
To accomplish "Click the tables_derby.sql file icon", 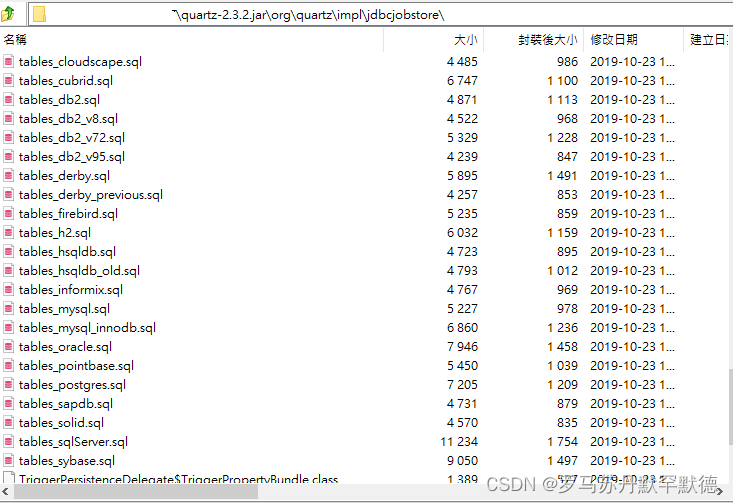I will pyautogui.click(x=8, y=176).
